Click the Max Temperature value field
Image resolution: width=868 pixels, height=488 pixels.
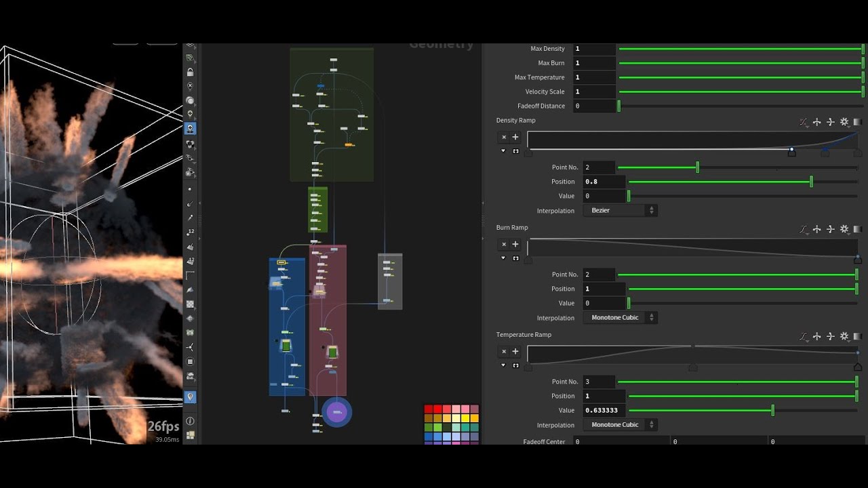coord(594,77)
